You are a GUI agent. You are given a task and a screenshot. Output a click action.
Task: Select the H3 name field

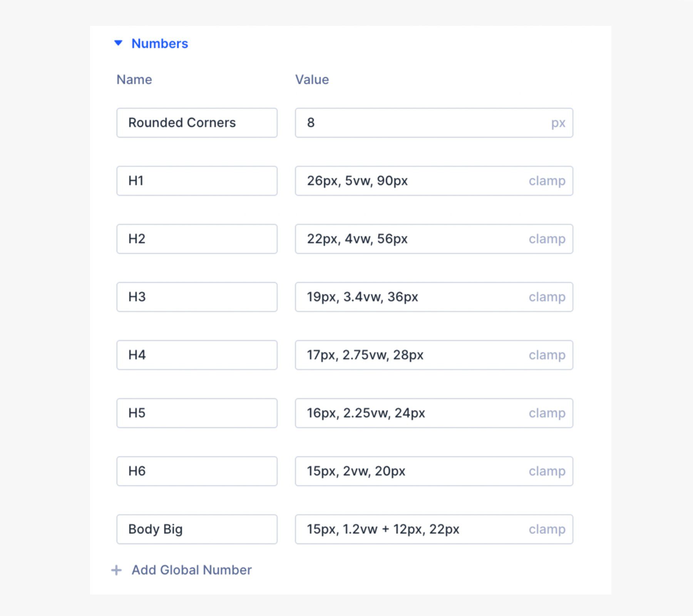click(x=197, y=297)
